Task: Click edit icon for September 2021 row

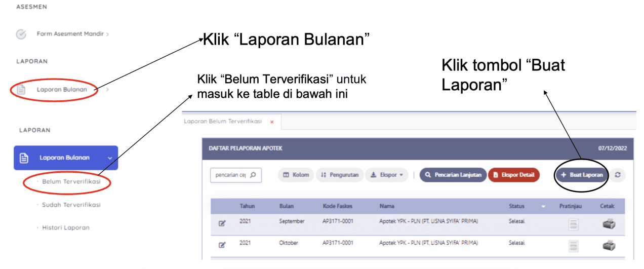Action: tap(222, 223)
